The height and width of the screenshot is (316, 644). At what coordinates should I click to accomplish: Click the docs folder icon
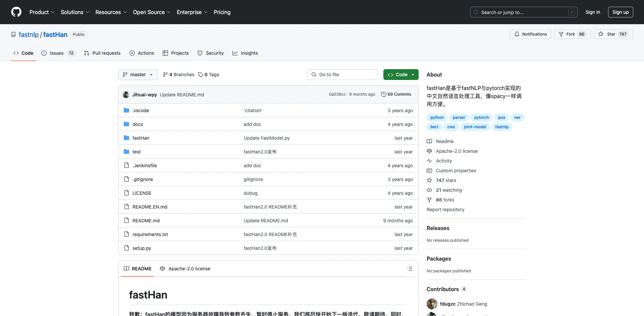click(x=126, y=124)
